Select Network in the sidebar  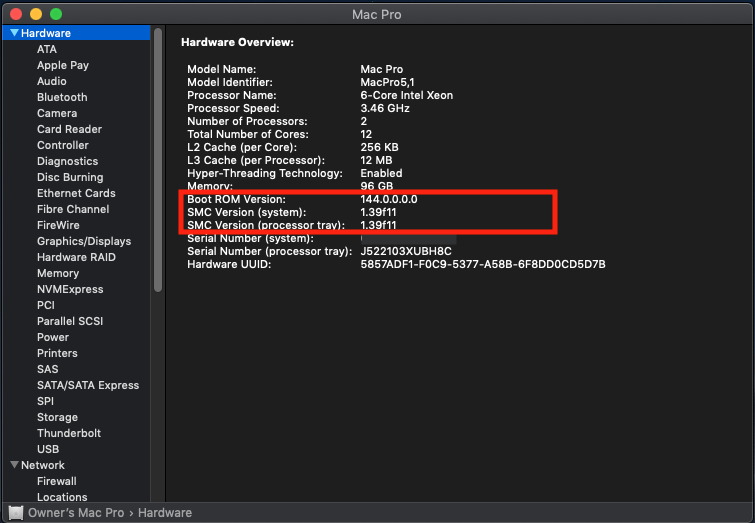point(42,465)
